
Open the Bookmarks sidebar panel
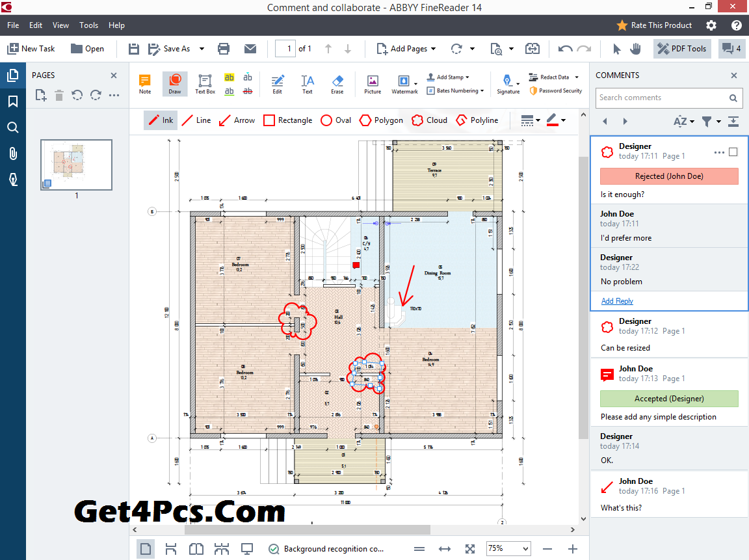pyautogui.click(x=12, y=101)
